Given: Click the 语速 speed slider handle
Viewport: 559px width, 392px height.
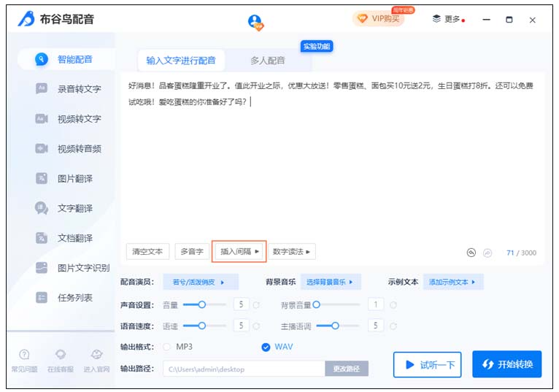Looking at the screenshot, I should 202,326.
